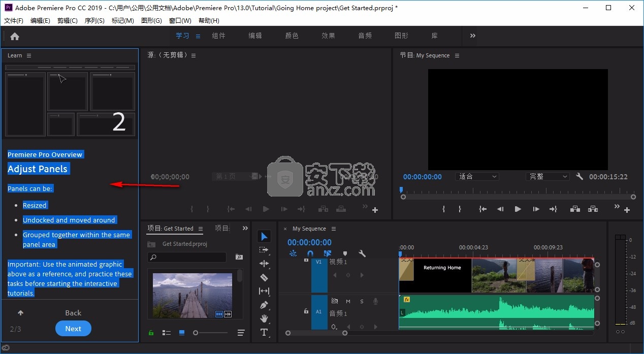
Task: Step forward one frame in Program monitor
Action: point(536,209)
